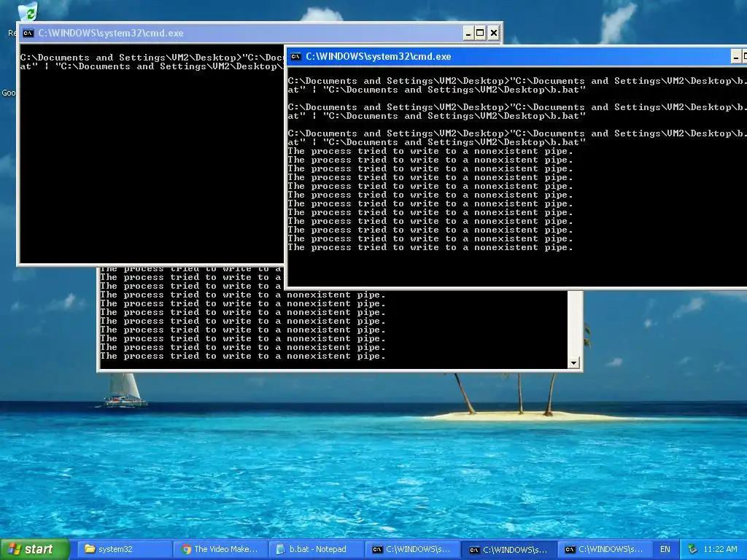
Task: Click the vertical scrollbar track in the rear cmd window
Action: pos(573,324)
